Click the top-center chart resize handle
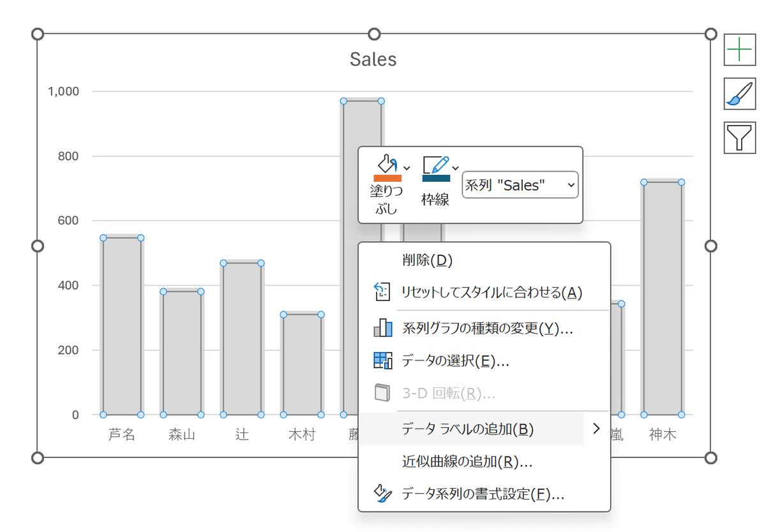 point(374,34)
